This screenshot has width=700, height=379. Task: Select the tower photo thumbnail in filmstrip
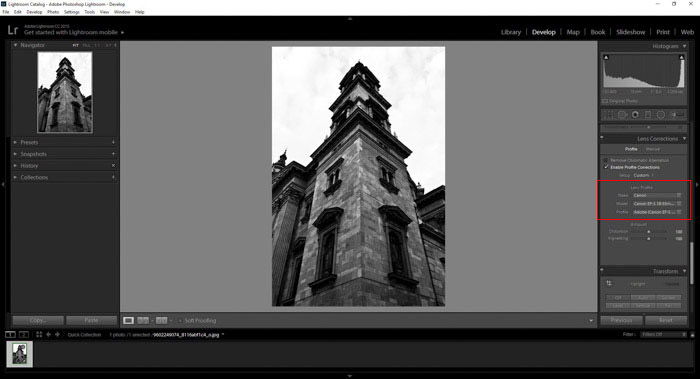(20, 354)
